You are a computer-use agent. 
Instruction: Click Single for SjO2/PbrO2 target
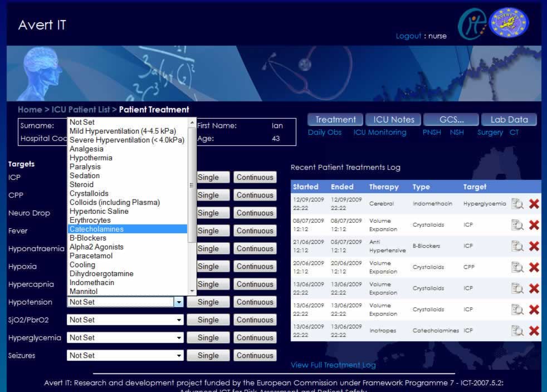pos(208,320)
